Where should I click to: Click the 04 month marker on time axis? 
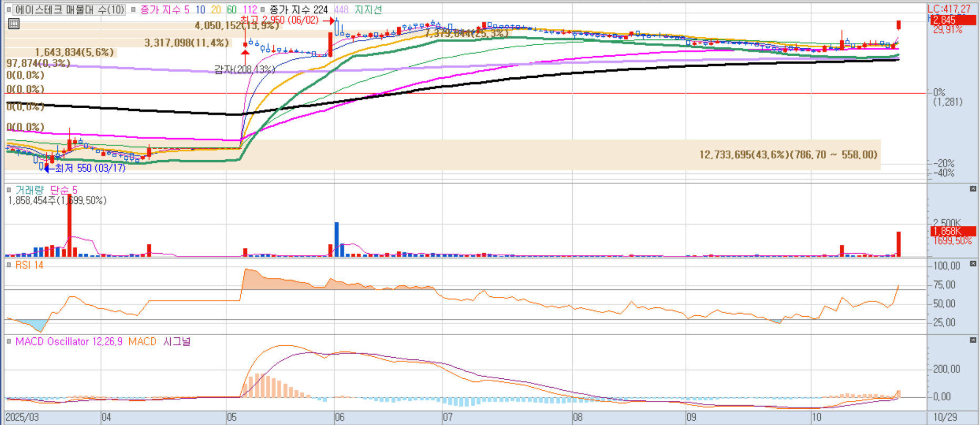click(x=106, y=418)
